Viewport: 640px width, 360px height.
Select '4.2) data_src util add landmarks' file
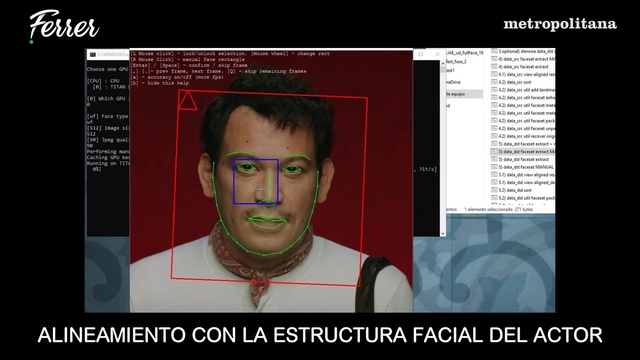(523, 90)
